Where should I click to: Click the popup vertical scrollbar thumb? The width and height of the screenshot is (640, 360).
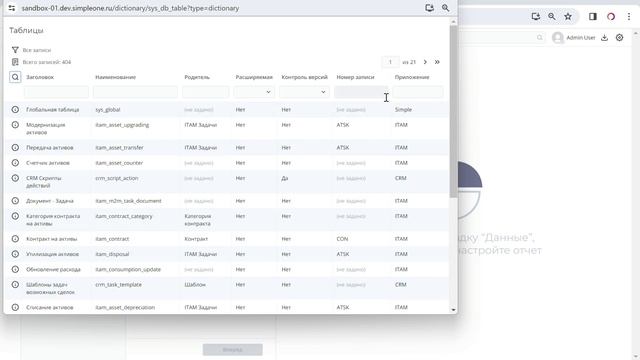453,111
